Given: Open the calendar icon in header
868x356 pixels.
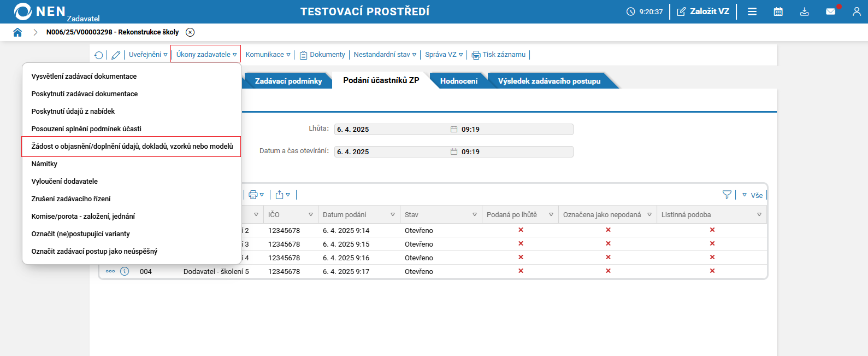Looking at the screenshot, I should click(778, 11).
